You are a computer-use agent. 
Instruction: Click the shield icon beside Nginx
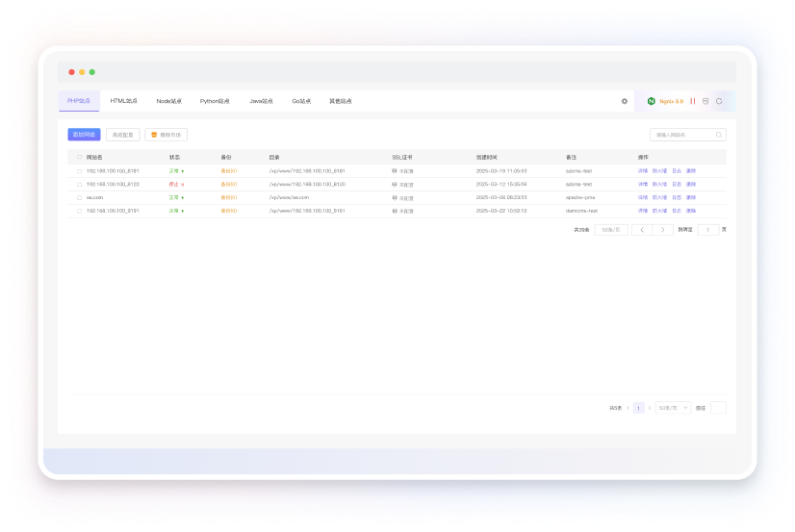(705, 101)
